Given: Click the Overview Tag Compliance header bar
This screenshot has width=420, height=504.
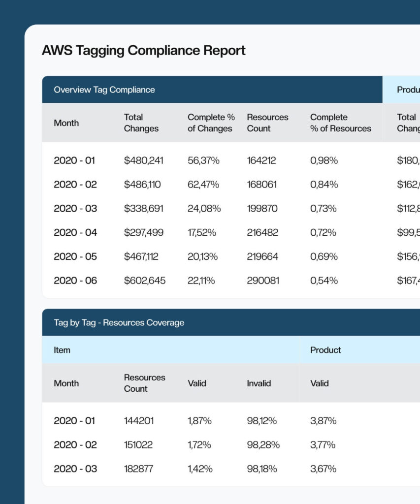Looking at the screenshot, I should tap(104, 90).
